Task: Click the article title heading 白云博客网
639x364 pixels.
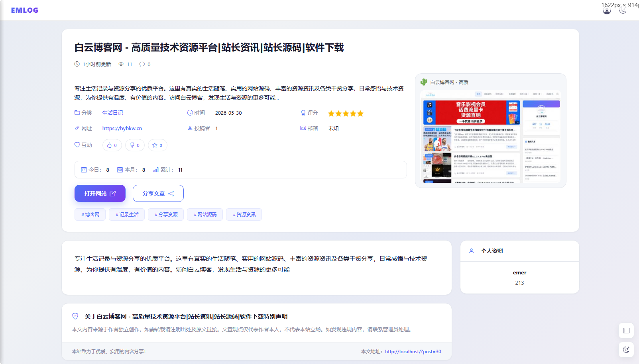Action: (209, 47)
